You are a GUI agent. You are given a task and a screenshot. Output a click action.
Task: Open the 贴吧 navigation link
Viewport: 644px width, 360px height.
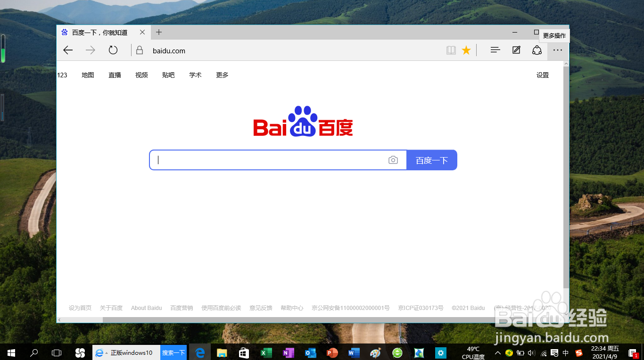pyautogui.click(x=168, y=75)
